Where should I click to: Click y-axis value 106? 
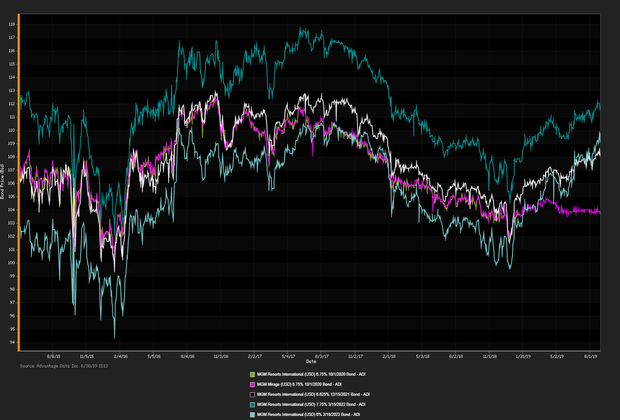coord(11,184)
